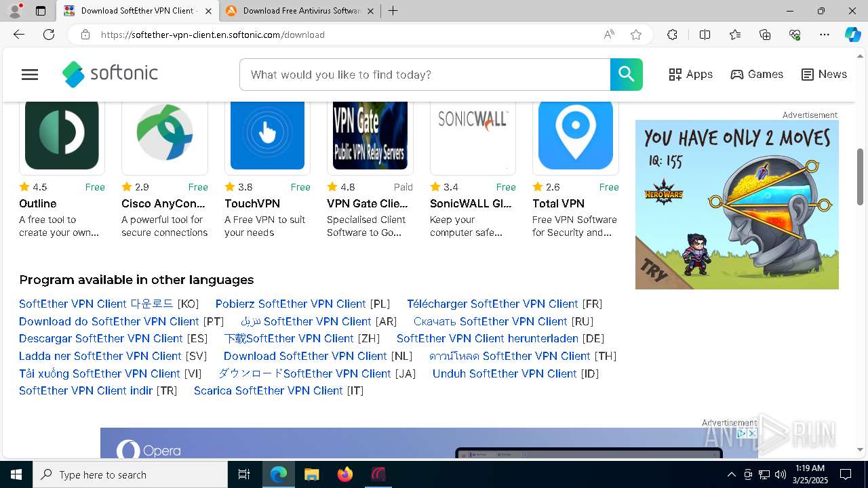Open the Apps navigation item
868x488 pixels.
(x=690, y=75)
